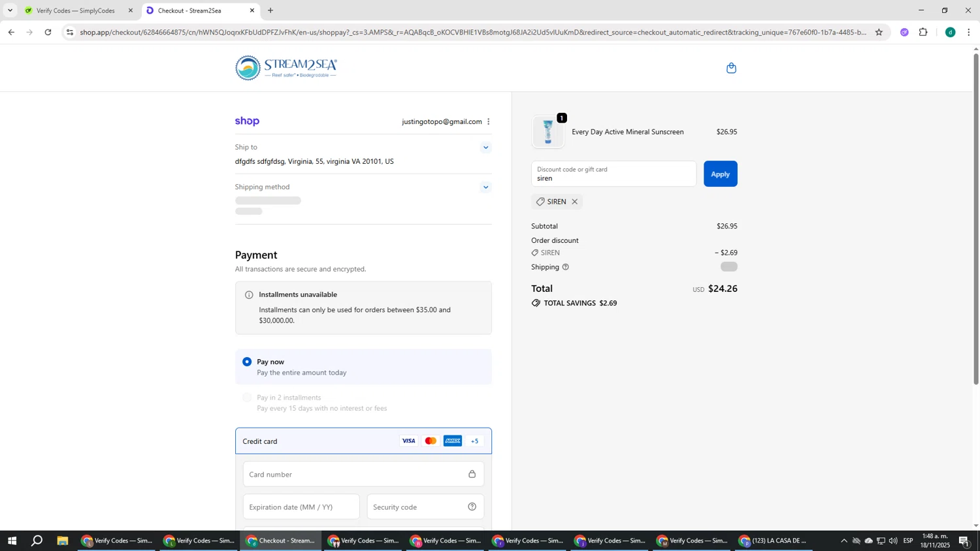
Task: Click the Mastercard logo
Action: click(431, 441)
